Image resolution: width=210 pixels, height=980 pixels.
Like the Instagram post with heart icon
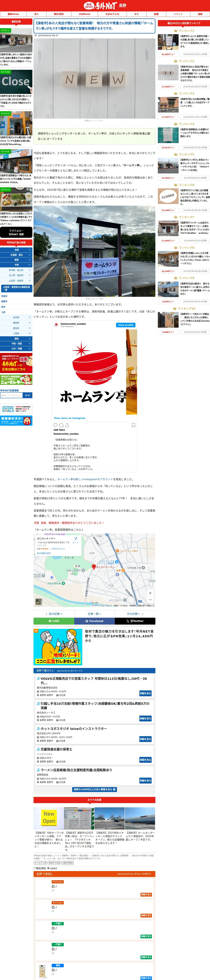click(x=55, y=425)
